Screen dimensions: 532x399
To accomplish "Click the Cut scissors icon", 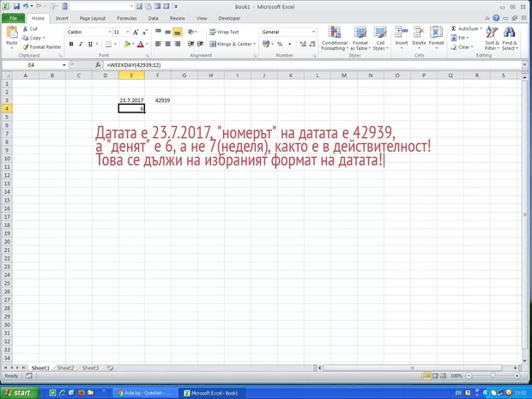I will click(25, 29).
